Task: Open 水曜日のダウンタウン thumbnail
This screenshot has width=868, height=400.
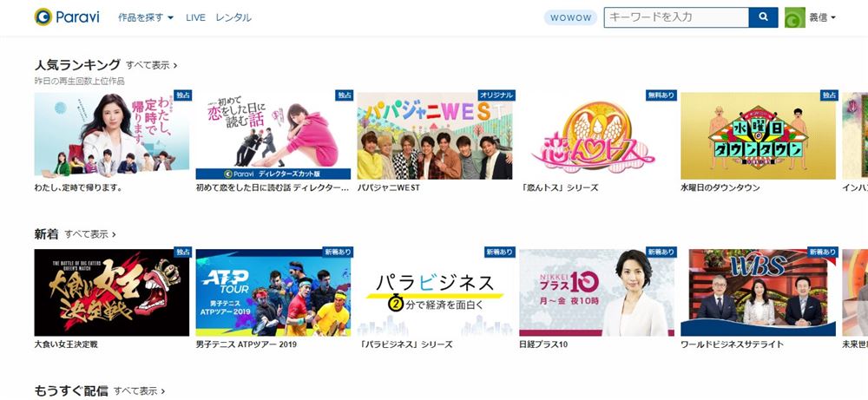Action: [758, 136]
